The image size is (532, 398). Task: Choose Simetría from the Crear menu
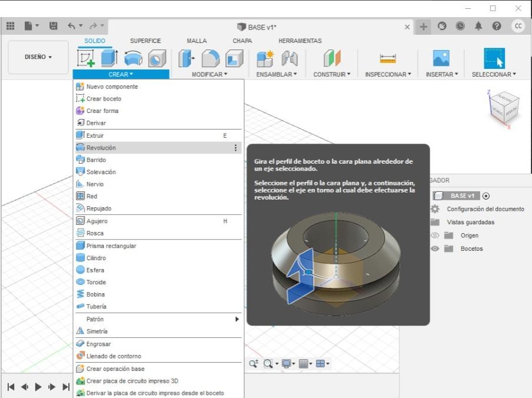(x=158, y=331)
